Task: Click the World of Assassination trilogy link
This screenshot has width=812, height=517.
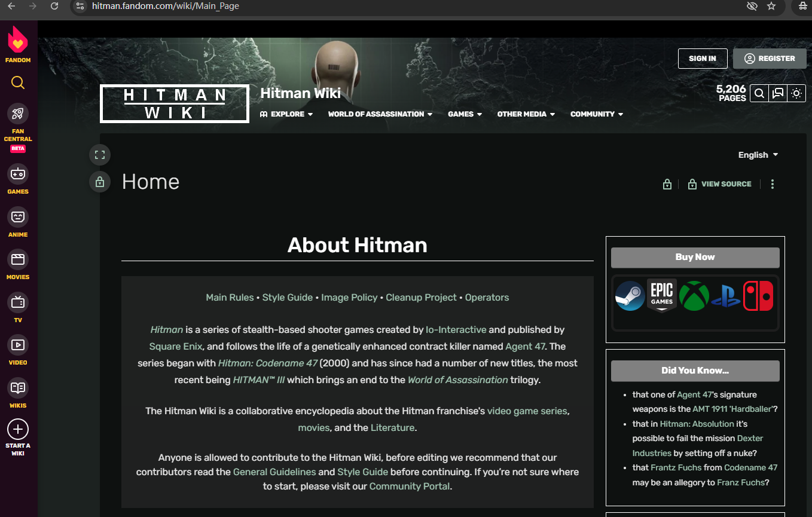Action: coord(458,380)
